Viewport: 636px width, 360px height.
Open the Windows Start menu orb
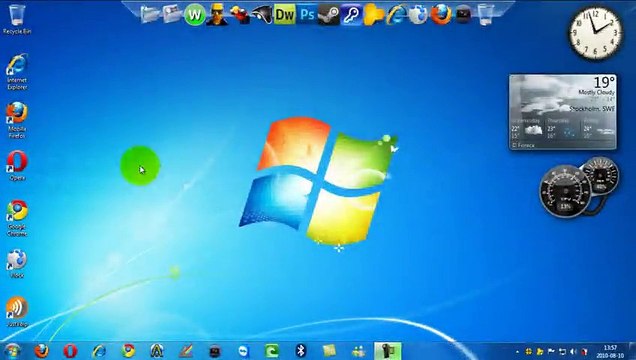(x=12, y=351)
